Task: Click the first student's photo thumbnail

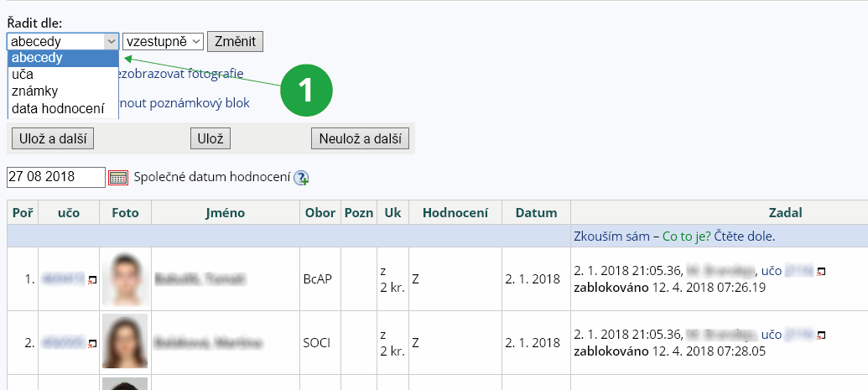Action: 124,278
